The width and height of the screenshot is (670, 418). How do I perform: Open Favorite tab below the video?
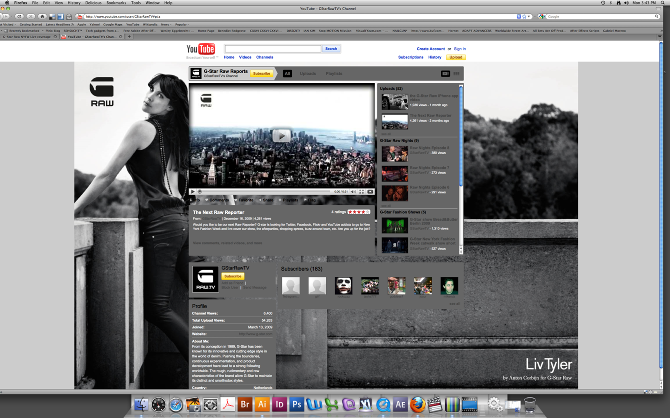pos(245,200)
